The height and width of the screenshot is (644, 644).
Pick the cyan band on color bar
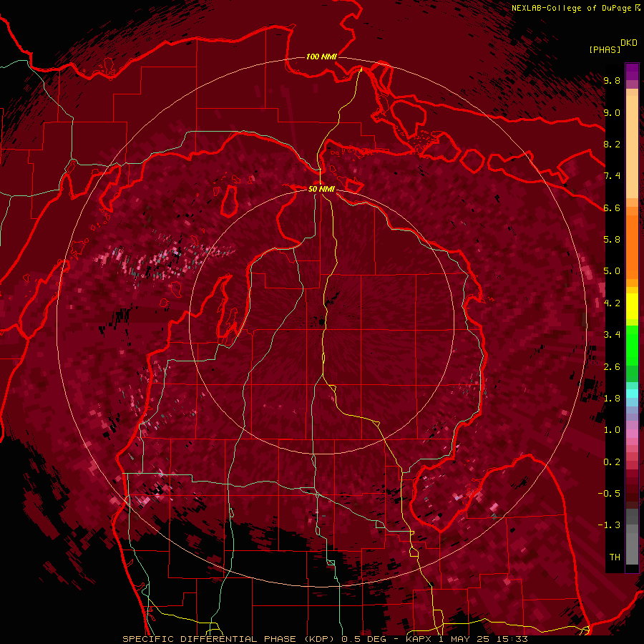click(x=632, y=394)
